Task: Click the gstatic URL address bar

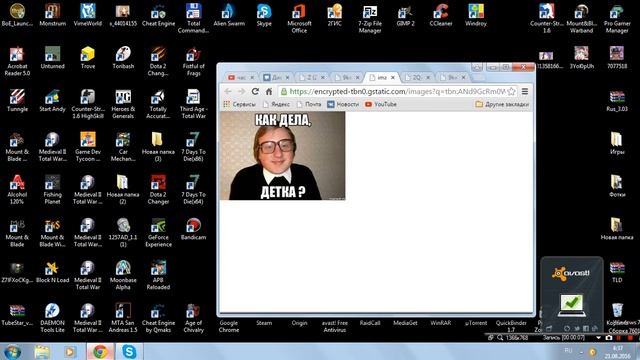Action: point(398,91)
